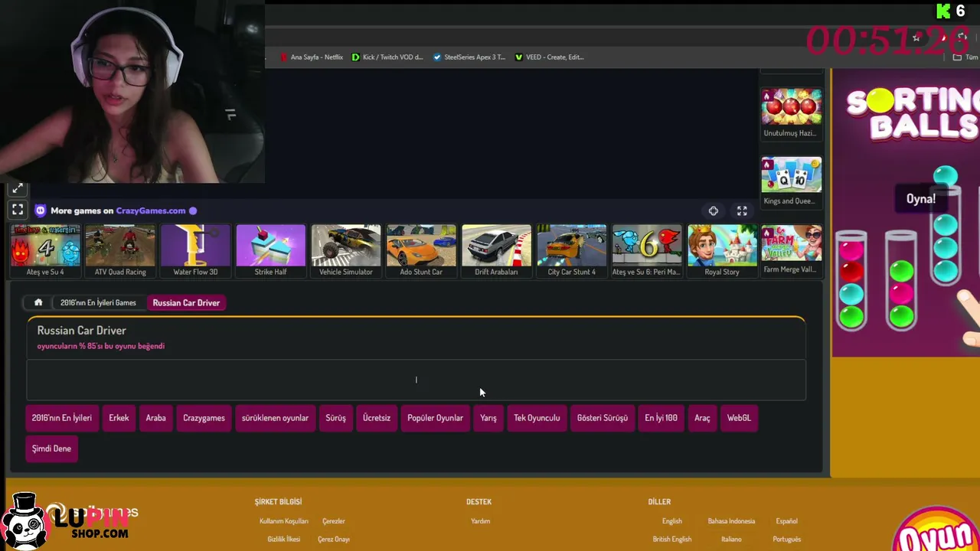Go to 2016'nın En İyileri Games breadcrumb
The height and width of the screenshot is (551, 980).
click(98, 302)
